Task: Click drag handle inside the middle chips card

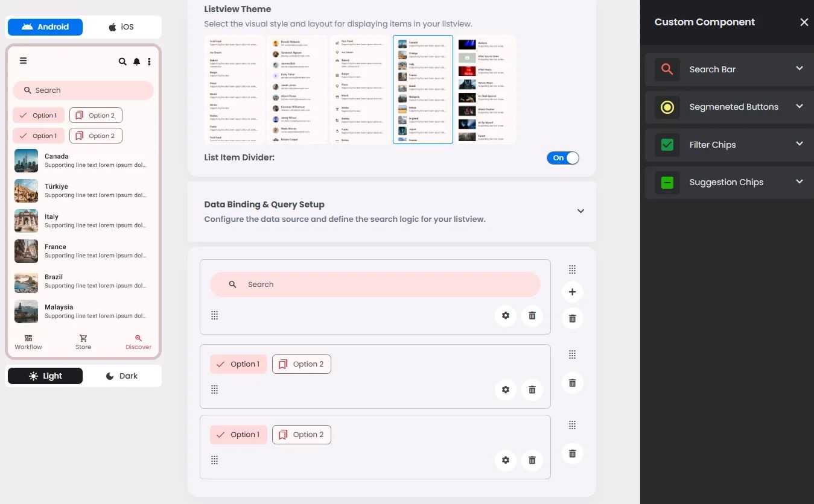Action: tap(214, 389)
